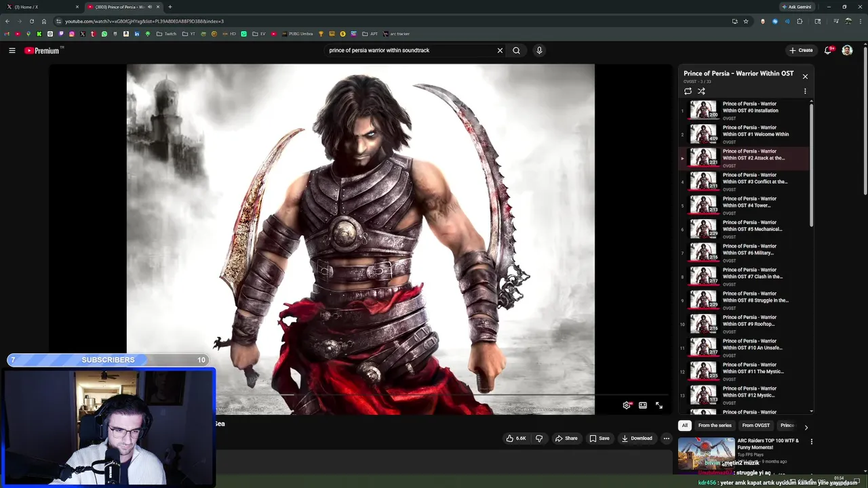Download the video
This screenshot has width=868, height=488.
coord(637,439)
